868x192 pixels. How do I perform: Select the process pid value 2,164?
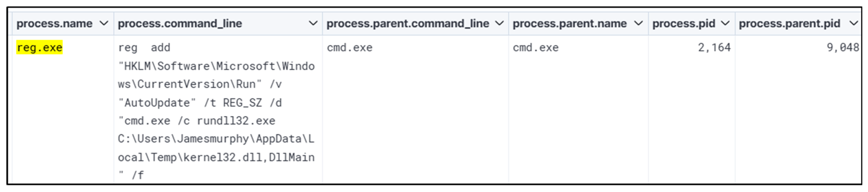(x=714, y=48)
